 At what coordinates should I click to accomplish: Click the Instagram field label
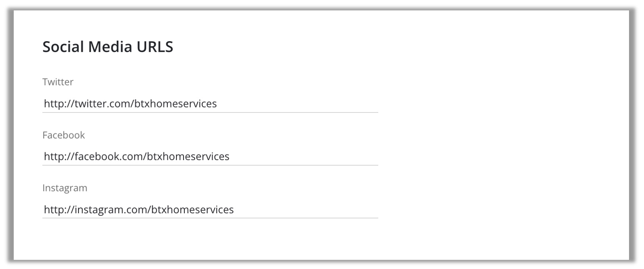point(65,188)
